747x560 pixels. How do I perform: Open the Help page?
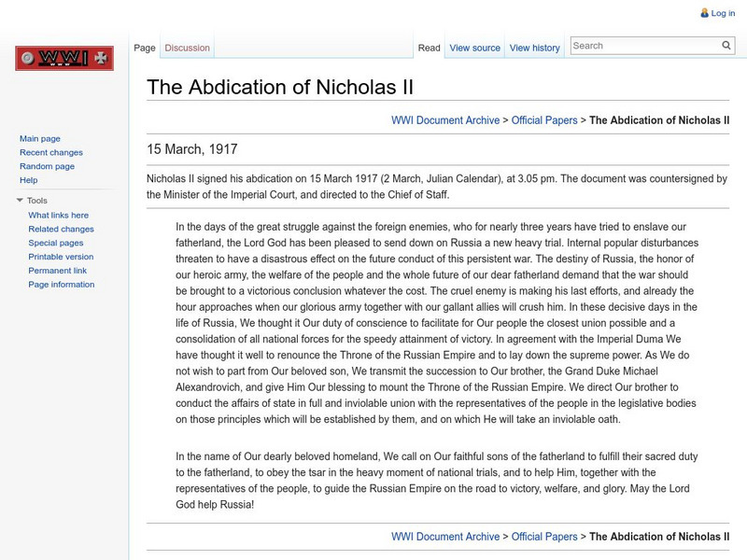(x=31, y=179)
